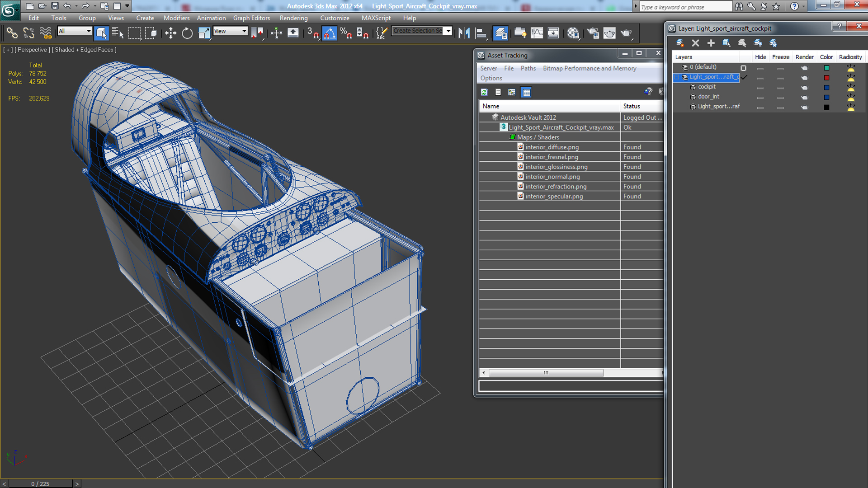
Task: Click the Mirror tool icon
Action: (x=464, y=33)
